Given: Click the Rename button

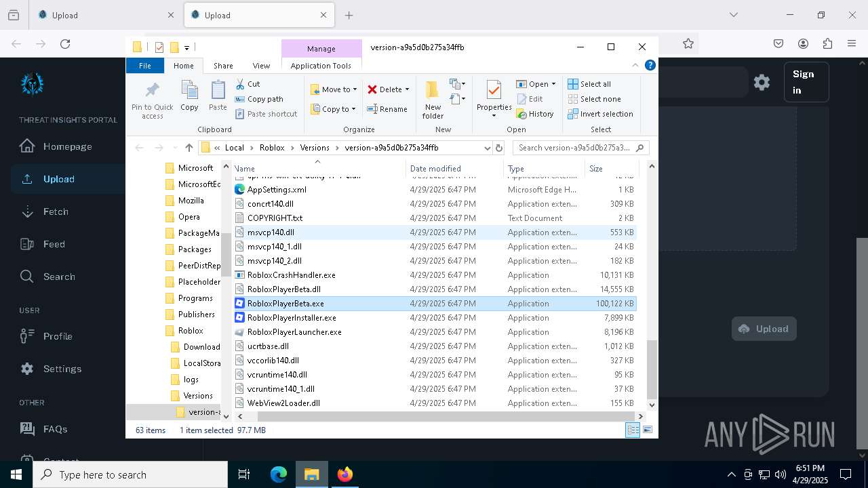Looking at the screenshot, I should (387, 109).
